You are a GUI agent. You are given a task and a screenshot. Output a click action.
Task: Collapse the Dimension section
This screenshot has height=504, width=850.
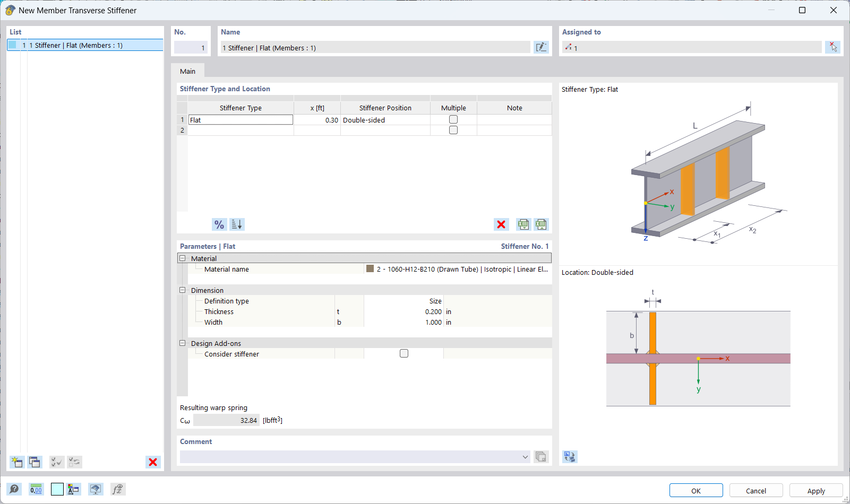[x=182, y=290]
